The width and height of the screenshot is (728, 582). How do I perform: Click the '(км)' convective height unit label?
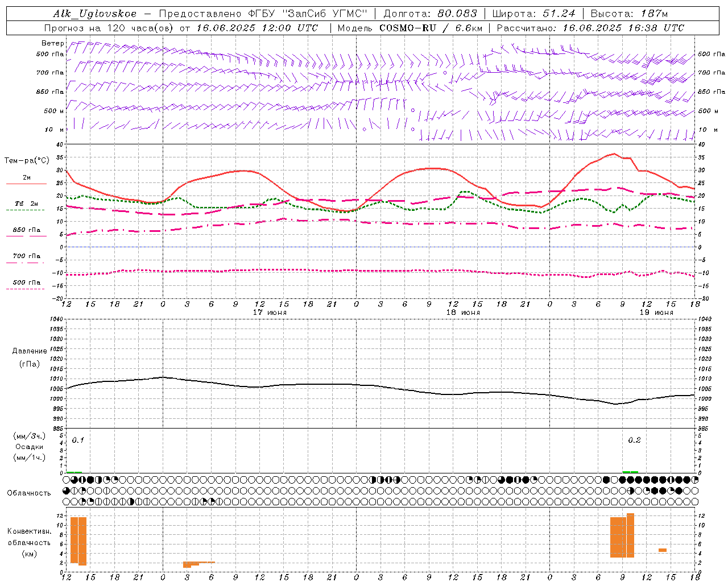click(29, 554)
